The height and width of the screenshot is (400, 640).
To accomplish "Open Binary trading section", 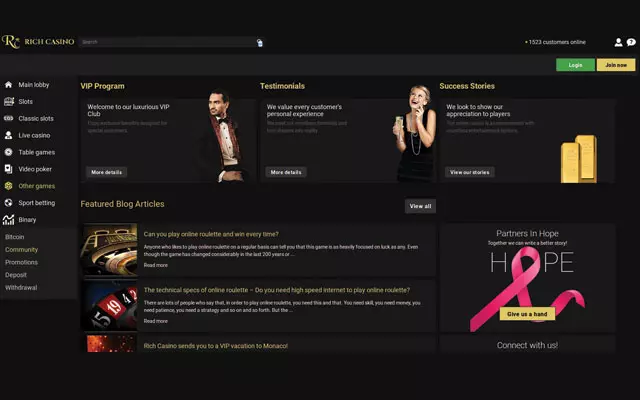I will [27, 220].
